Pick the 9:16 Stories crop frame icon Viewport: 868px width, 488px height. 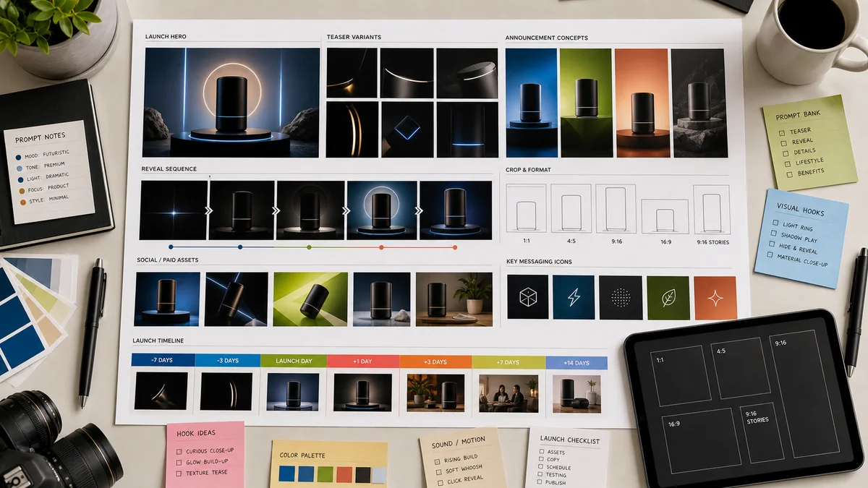[x=712, y=209]
